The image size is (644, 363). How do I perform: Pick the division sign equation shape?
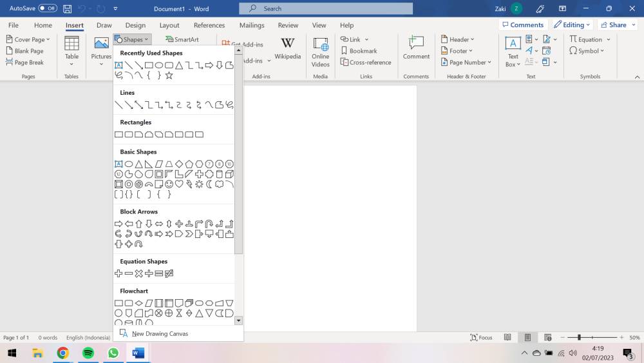149,273
